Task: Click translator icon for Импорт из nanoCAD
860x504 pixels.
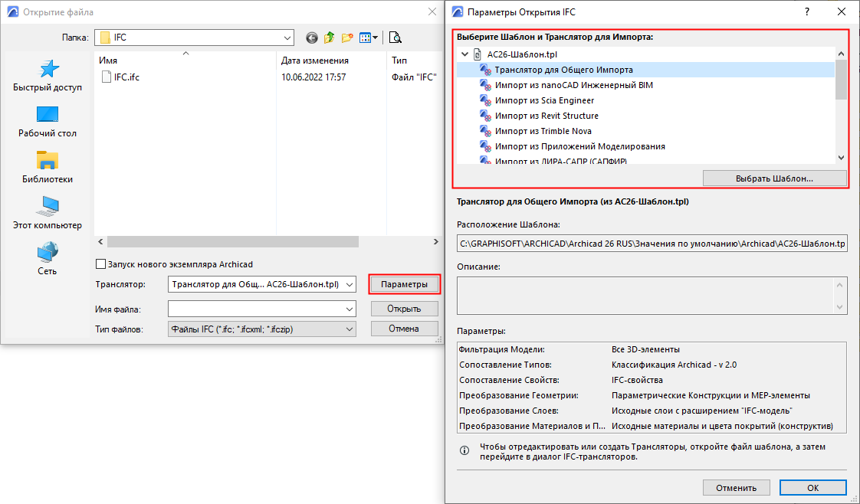Action: click(x=485, y=85)
